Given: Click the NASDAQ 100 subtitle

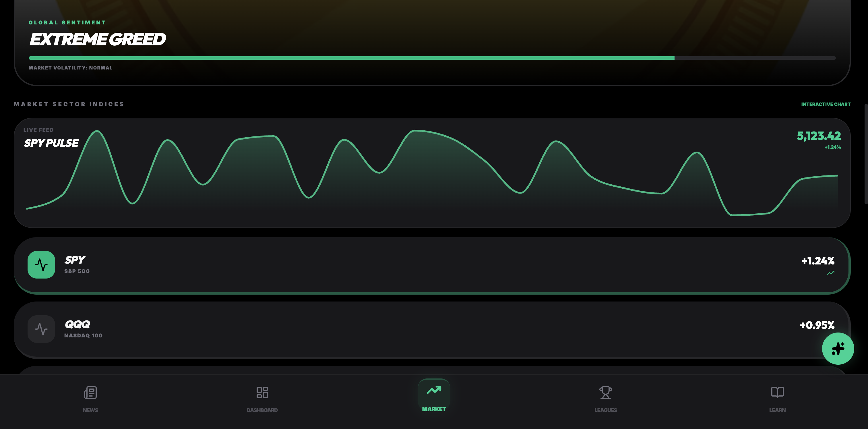Looking at the screenshot, I should coord(83,335).
